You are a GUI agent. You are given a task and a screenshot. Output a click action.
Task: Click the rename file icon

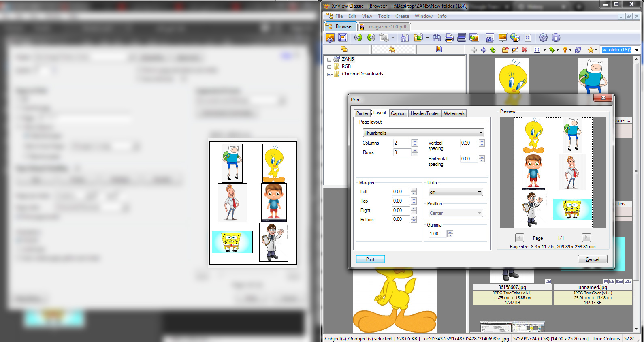[x=515, y=50]
